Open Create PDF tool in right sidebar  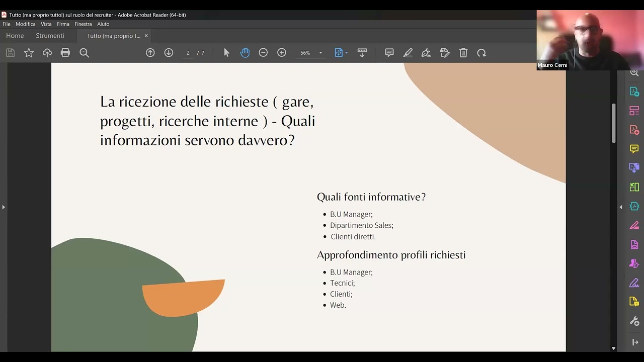click(634, 130)
